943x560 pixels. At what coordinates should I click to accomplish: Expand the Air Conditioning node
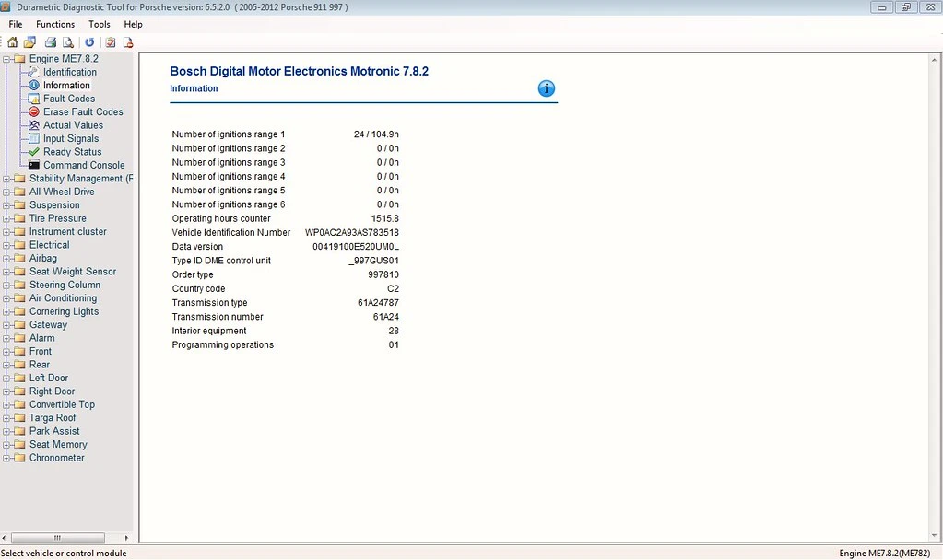(x=6, y=298)
